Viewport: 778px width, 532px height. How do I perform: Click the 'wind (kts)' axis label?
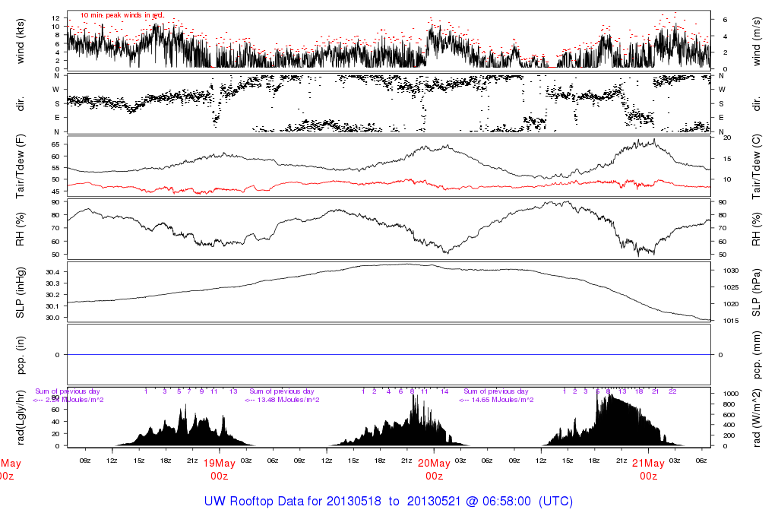pyautogui.click(x=21, y=41)
